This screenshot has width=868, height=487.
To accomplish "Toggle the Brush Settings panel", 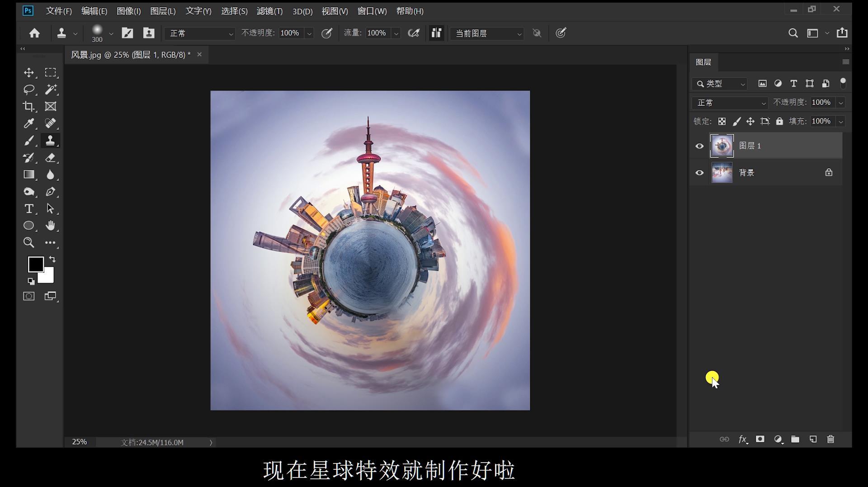I will pyautogui.click(x=127, y=33).
